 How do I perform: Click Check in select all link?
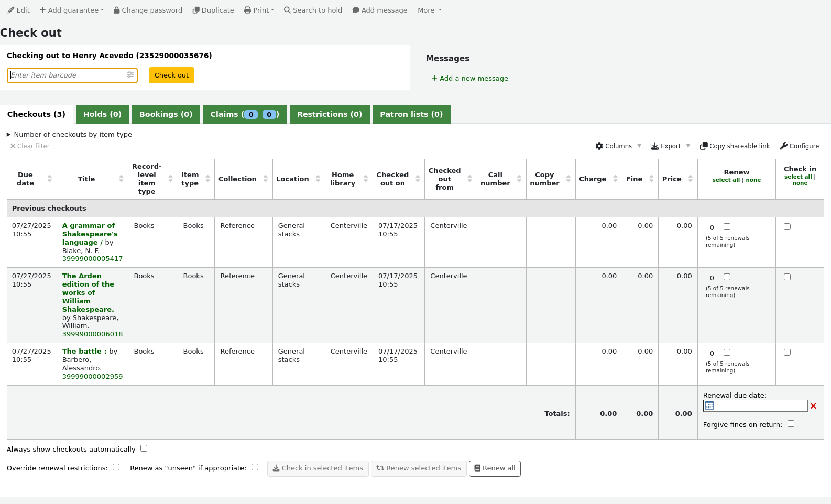coord(797,177)
